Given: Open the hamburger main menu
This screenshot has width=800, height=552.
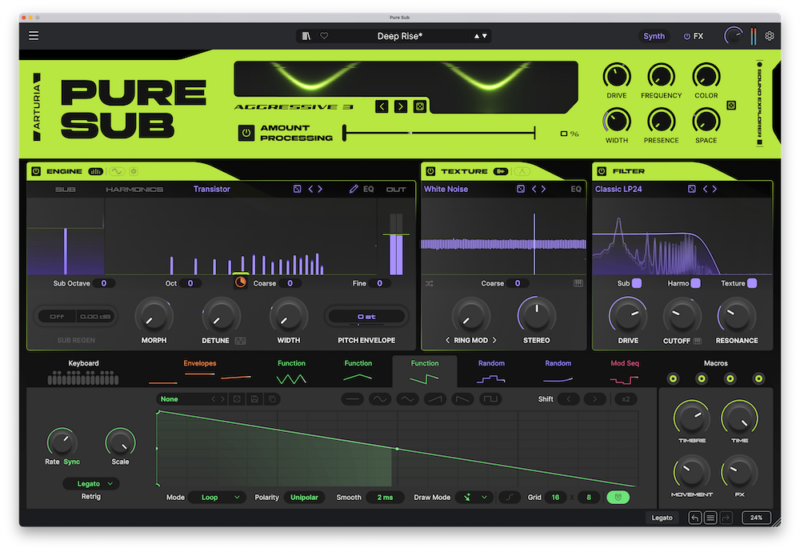Looking at the screenshot, I should 34,36.
